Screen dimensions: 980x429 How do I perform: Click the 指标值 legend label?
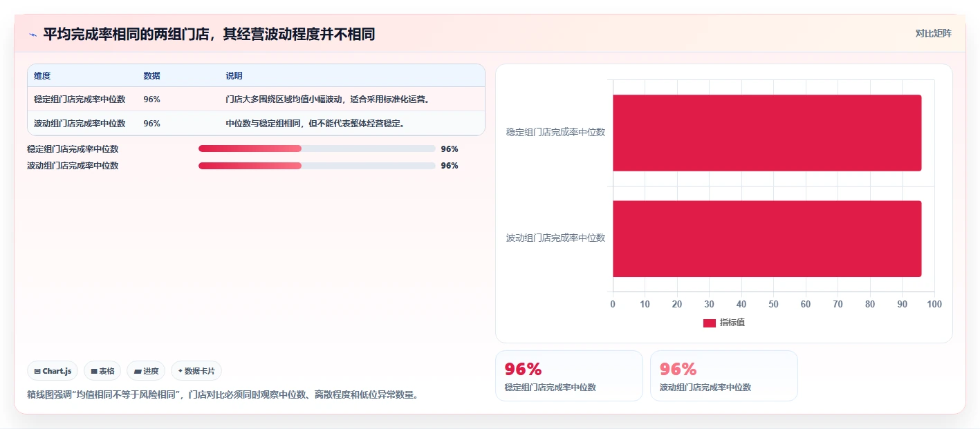click(732, 323)
